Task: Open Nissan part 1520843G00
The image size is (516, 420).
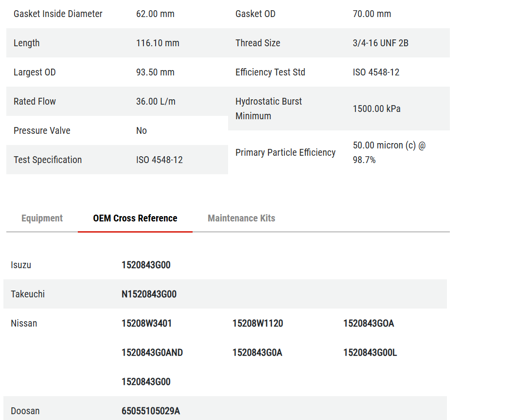Action: point(146,382)
